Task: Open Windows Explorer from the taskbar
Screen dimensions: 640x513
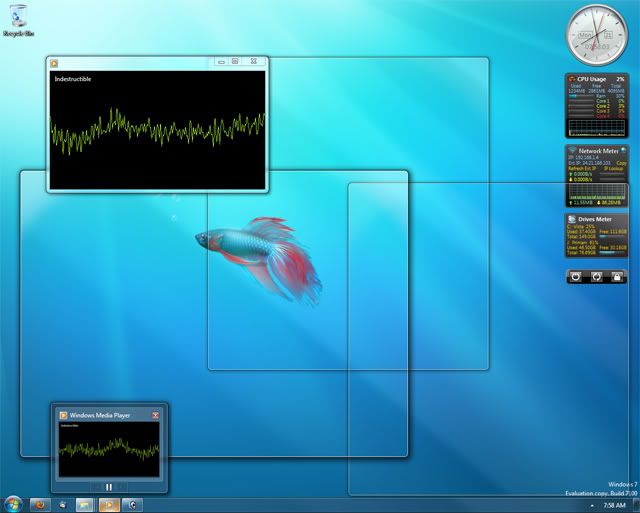Action: (x=86, y=505)
